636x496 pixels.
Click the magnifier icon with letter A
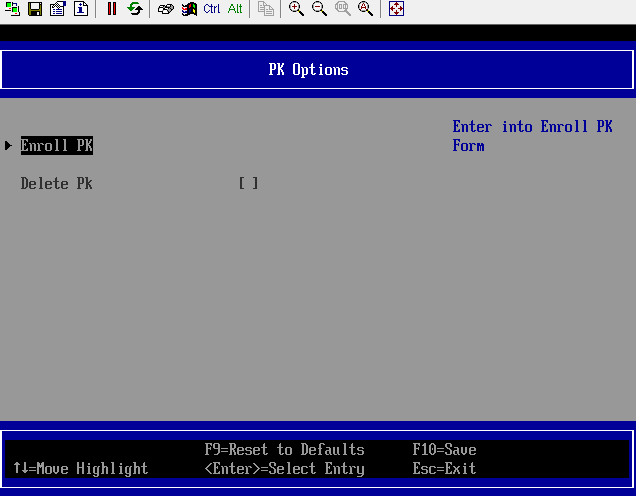366,9
